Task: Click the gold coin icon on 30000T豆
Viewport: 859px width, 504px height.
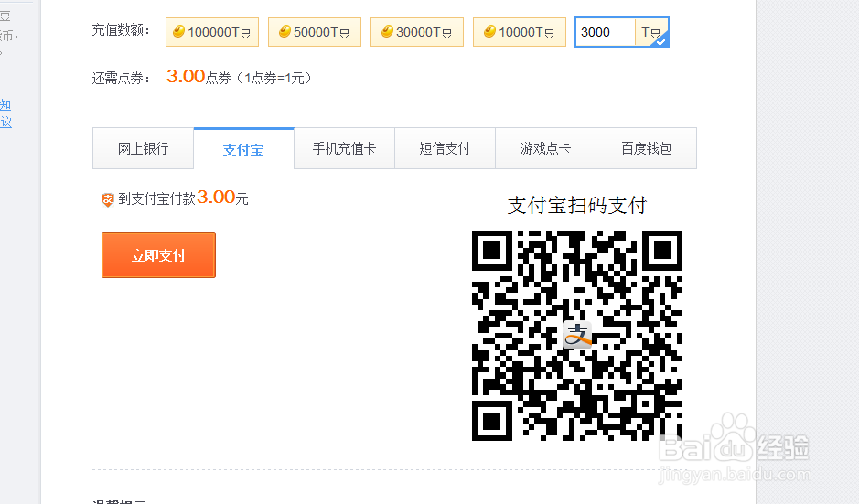Action: [387, 31]
